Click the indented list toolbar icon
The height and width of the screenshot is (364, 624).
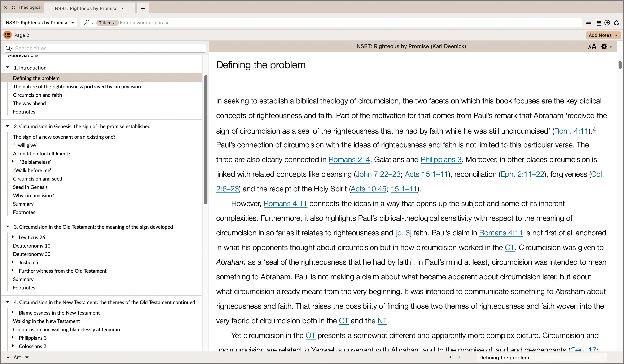(598, 23)
